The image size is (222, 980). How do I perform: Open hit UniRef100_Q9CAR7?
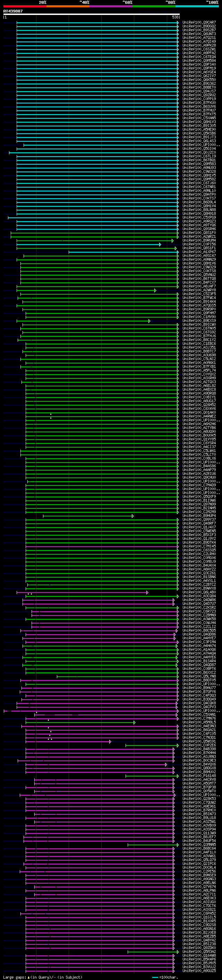click(199, 23)
